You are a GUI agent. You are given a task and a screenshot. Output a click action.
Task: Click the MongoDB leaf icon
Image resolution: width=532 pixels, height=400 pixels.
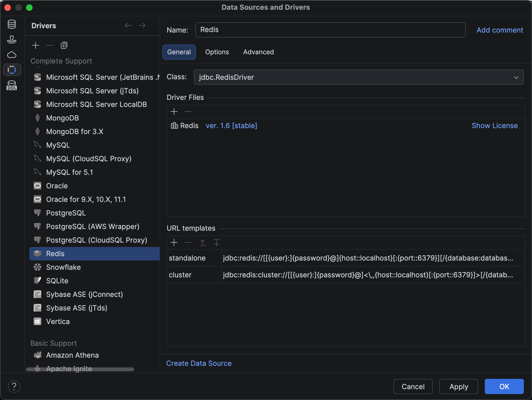pos(37,118)
